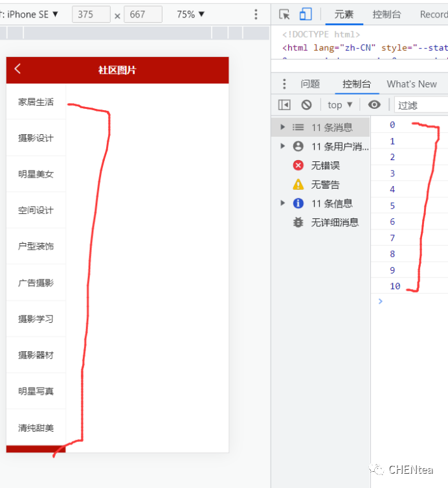Switch to the 问题 drawer tab
The width and height of the screenshot is (448, 488).
(x=310, y=84)
